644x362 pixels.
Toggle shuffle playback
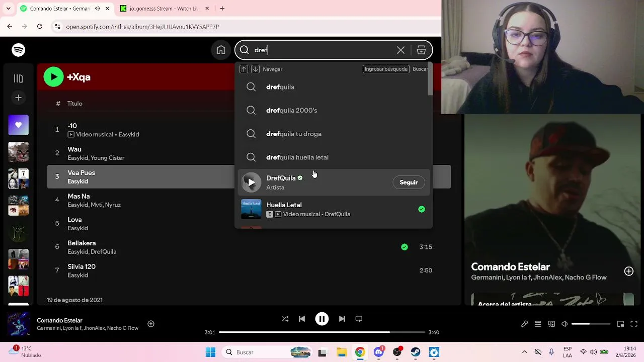pyautogui.click(x=285, y=319)
